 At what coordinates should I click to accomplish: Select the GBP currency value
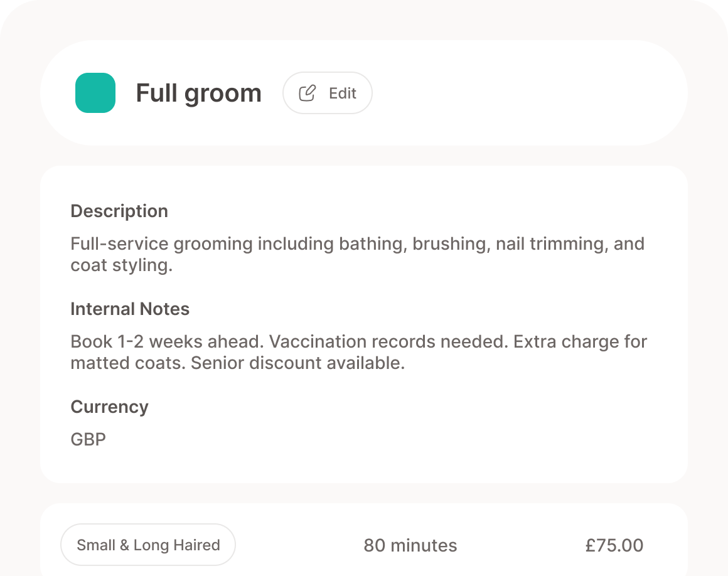click(x=88, y=439)
